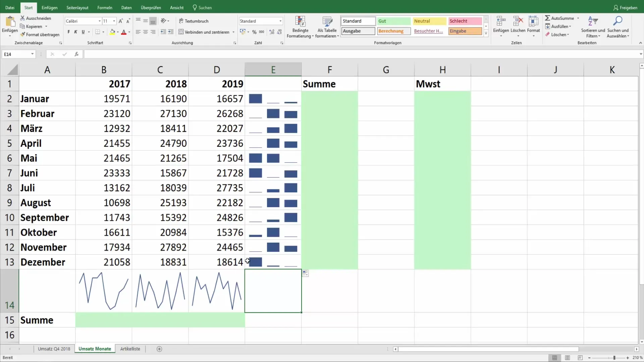644x362 pixels.
Task: Click decrease decimal places icon
Action: click(279, 32)
